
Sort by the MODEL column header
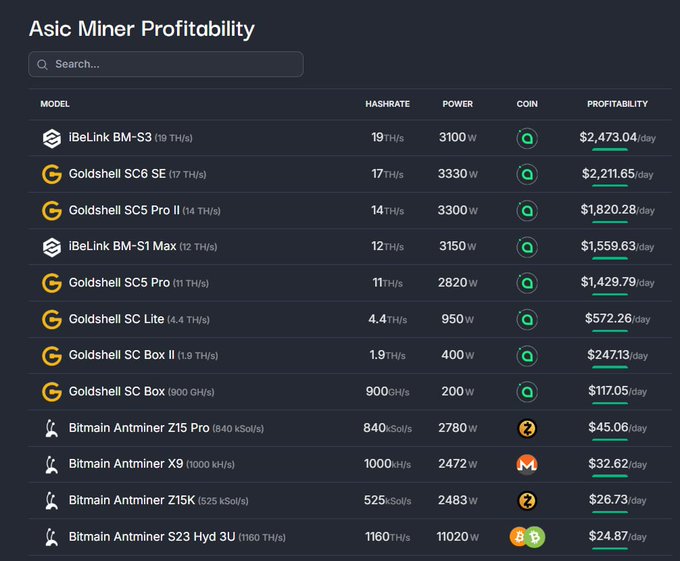click(x=55, y=104)
